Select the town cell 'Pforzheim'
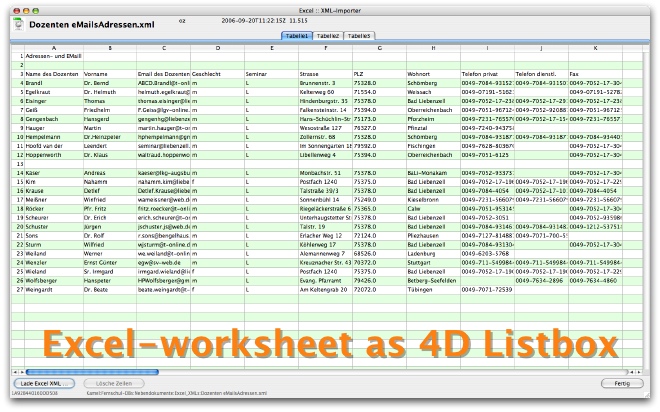This screenshot has height=412, width=660. tap(433, 119)
